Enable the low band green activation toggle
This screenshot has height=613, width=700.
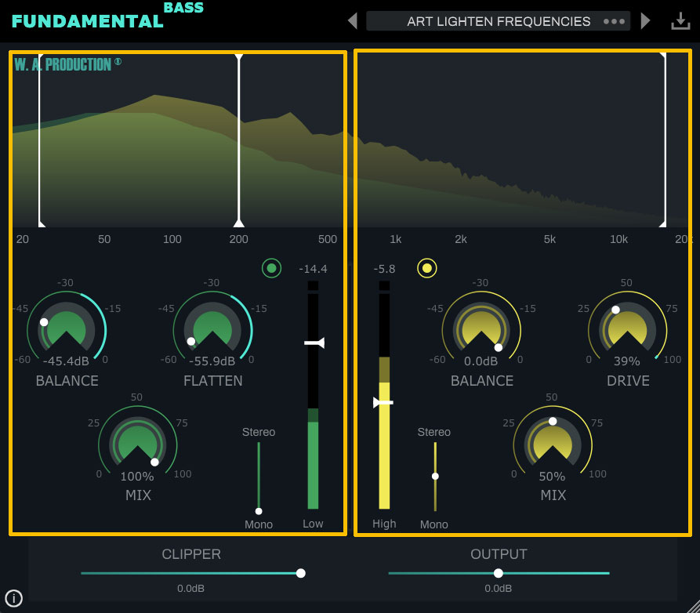[x=271, y=268]
